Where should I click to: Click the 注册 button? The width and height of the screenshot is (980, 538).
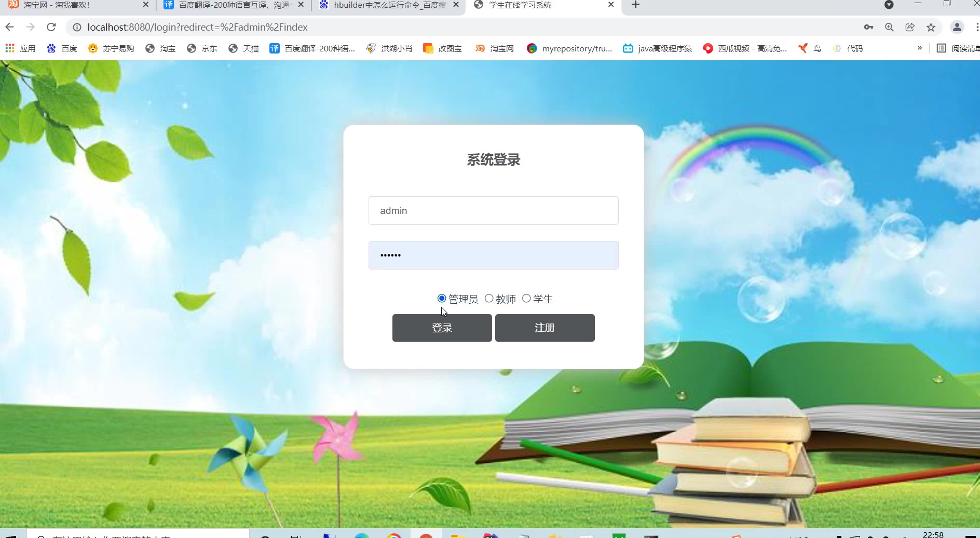(x=545, y=328)
